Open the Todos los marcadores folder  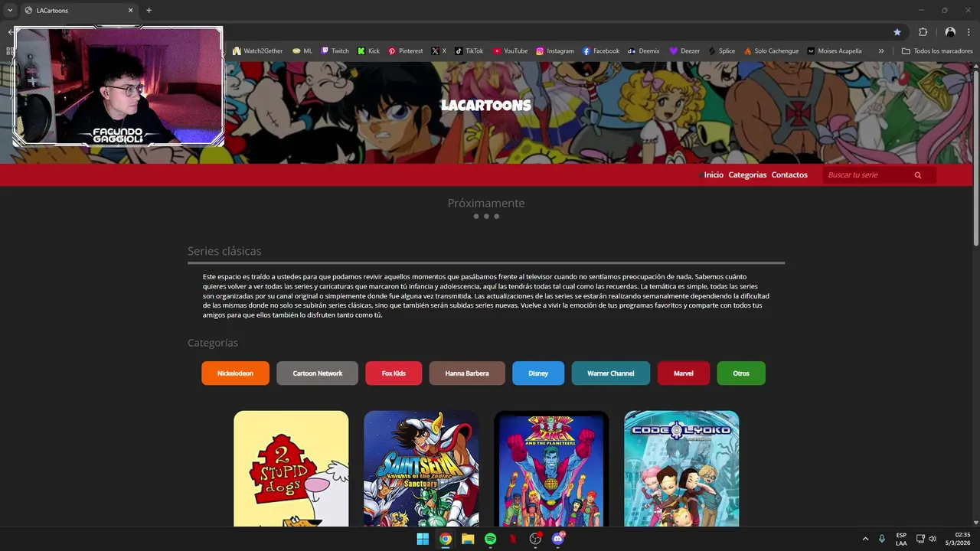pos(937,51)
